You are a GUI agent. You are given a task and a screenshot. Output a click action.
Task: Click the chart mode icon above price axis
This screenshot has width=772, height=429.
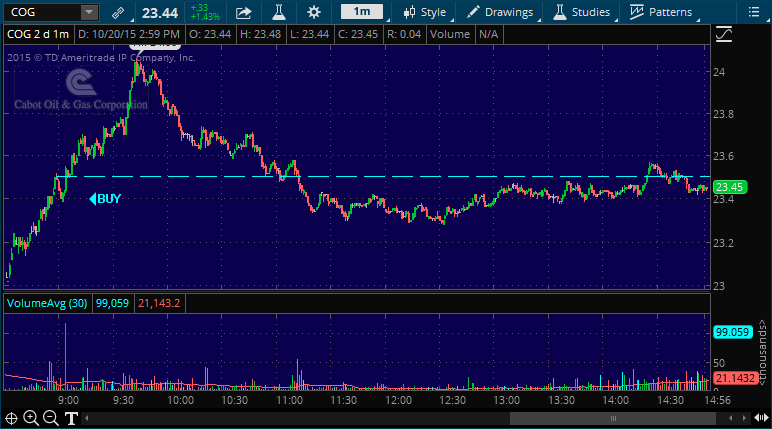[724, 34]
